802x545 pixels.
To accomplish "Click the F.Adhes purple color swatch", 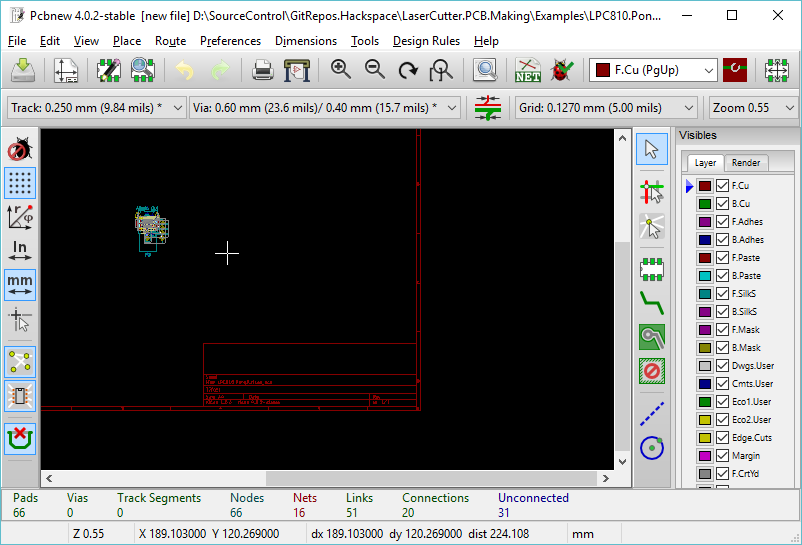I will pos(705,222).
